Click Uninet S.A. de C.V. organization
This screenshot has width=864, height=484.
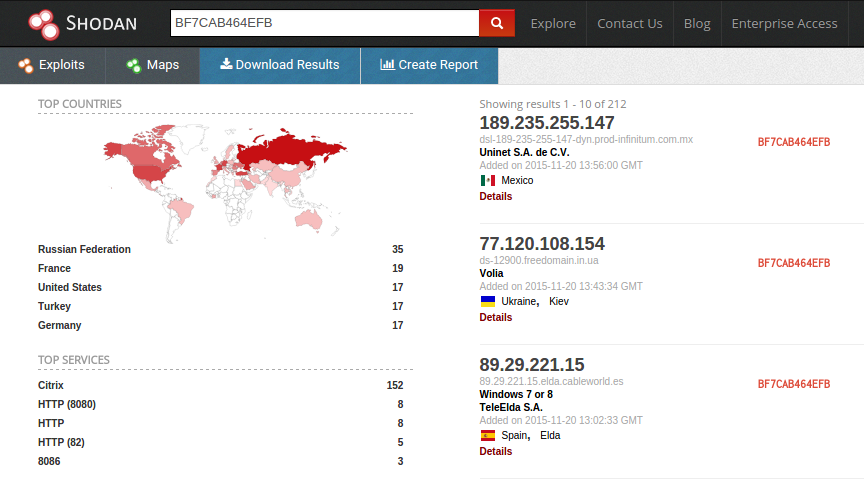(x=524, y=152)
